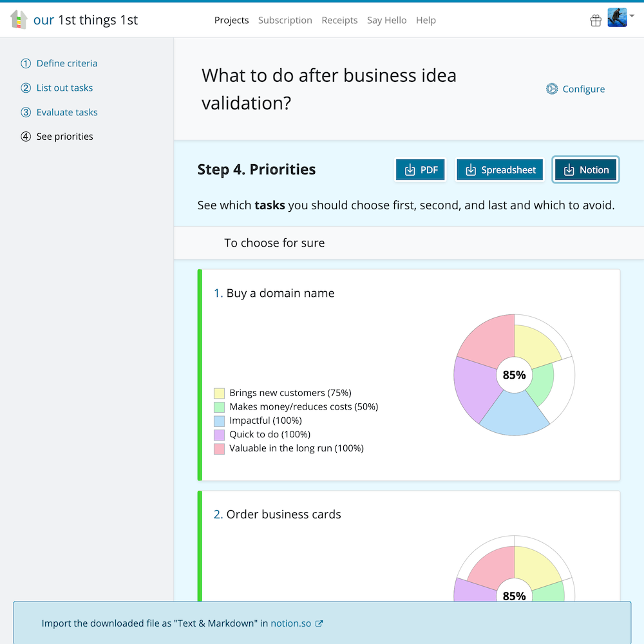Go to step 2 List out tasks
The image size is (644, 644).
pos(57,88)
